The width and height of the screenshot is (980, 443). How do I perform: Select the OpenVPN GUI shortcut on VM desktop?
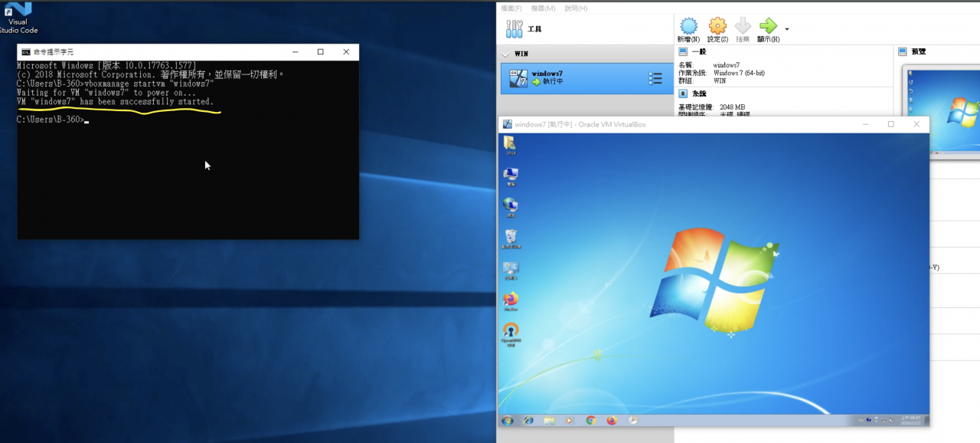pyautogui.click(x=511, y=334)
